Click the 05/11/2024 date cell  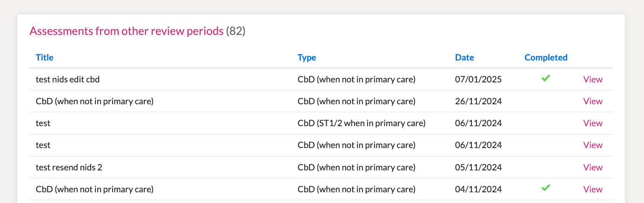pyautogui.click(x=478, y=167)
